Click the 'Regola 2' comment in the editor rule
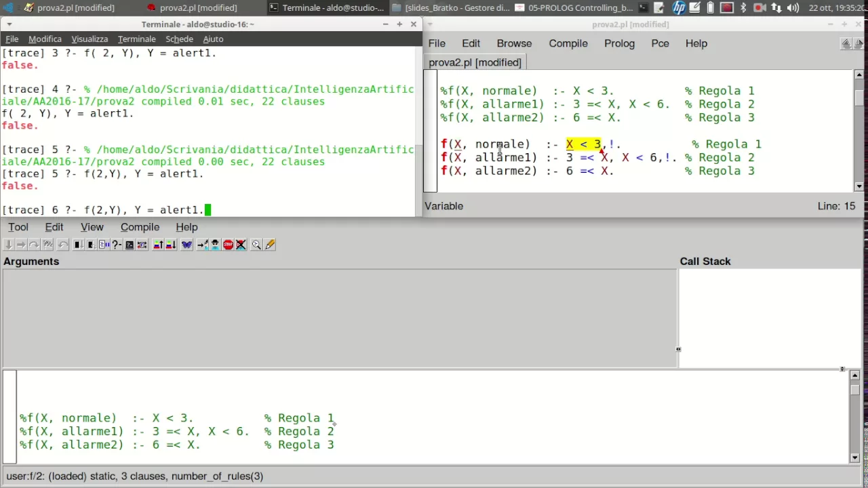The image size is (868, 488). 719,158
